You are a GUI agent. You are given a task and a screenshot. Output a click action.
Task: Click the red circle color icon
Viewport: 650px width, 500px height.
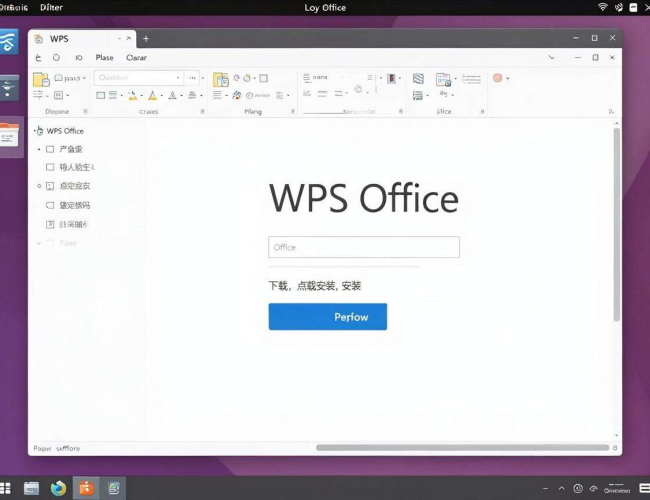(497, 78)
